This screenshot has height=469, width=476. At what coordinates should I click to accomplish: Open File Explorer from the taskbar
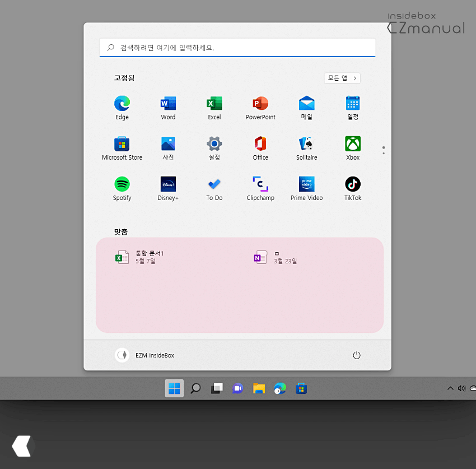point(259,388)
